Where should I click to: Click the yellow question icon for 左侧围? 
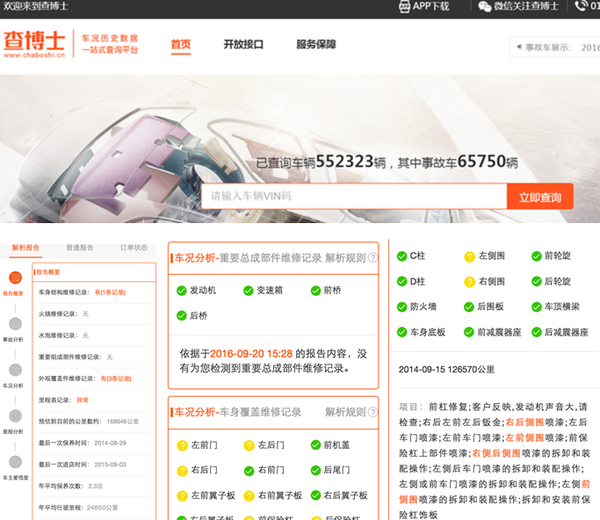[470, 257]
